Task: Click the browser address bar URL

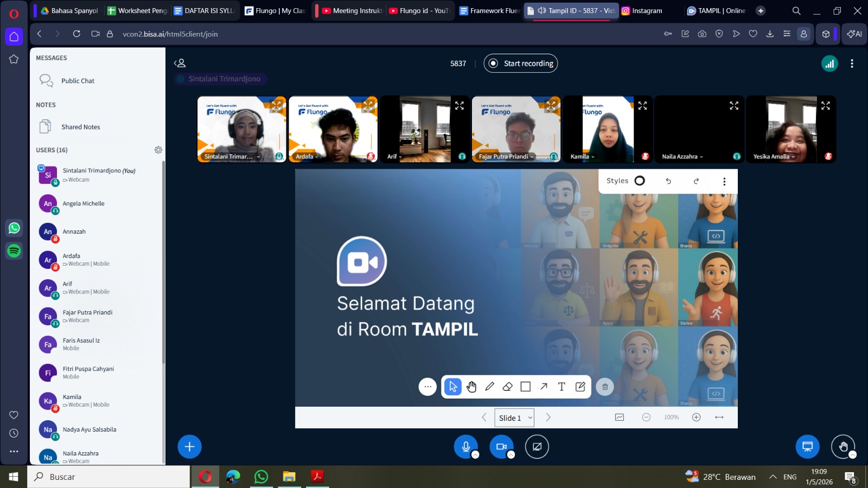Action: [x=170, y=34]
